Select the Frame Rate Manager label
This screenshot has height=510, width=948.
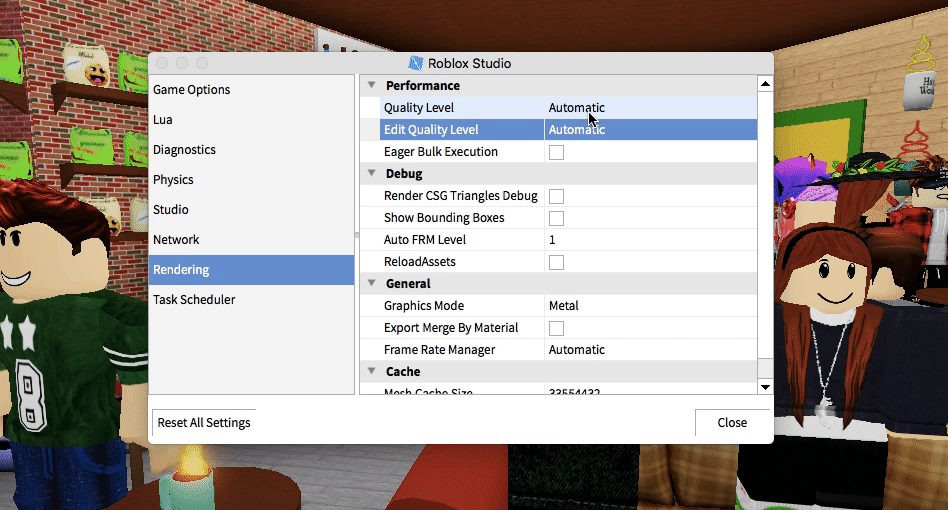(439, 350)
